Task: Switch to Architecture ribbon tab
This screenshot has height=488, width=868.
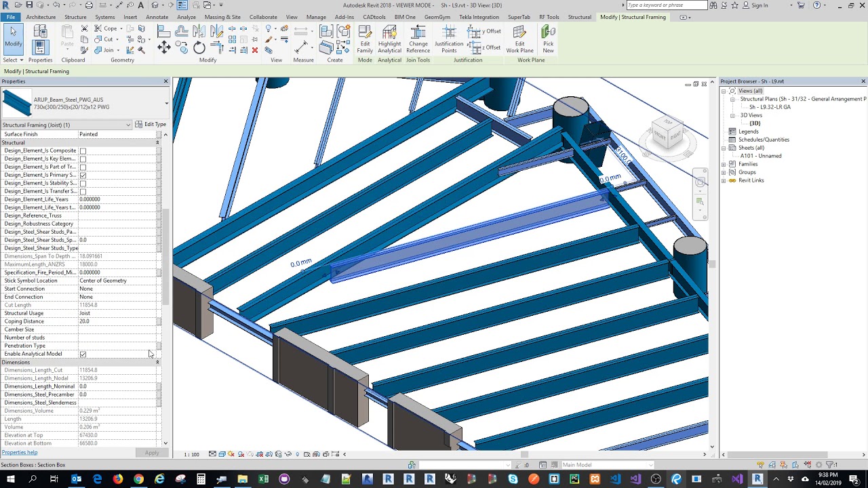Action: [41, 17]
